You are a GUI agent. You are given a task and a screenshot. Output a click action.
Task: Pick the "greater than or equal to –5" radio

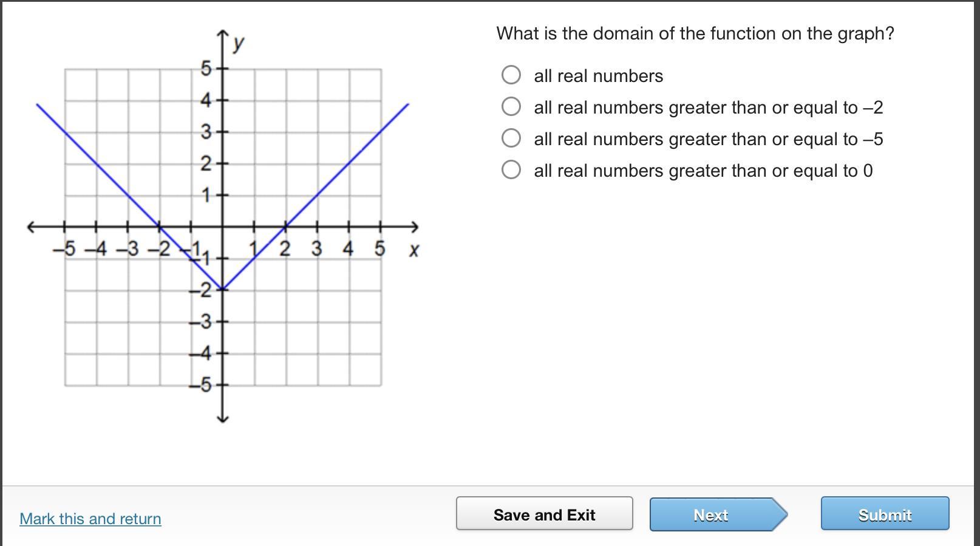(x=511, y=138)
